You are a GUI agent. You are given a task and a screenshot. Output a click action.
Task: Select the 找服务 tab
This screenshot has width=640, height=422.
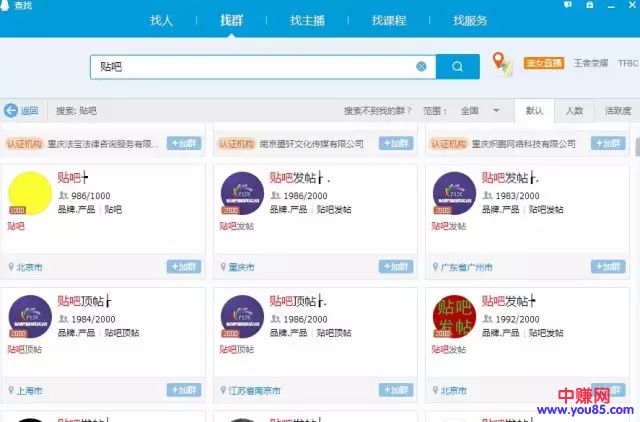pyautogui.click(x=470, y=21)
